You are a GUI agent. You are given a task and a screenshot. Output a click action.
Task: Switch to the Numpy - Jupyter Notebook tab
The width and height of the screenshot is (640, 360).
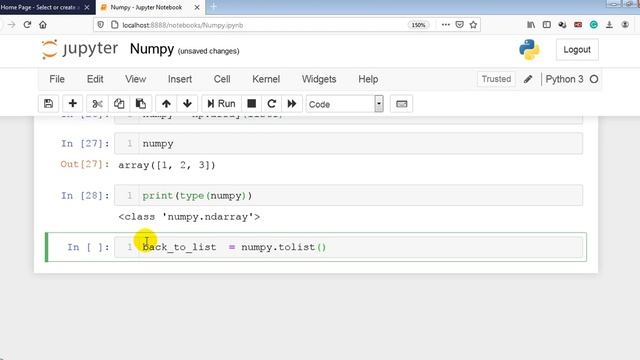click(146, 7)
